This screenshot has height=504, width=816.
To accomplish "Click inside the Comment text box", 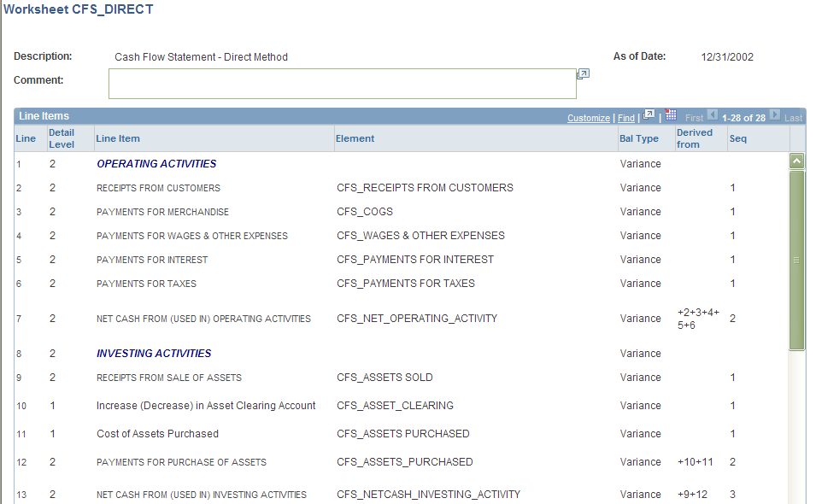I will (343, 84).
